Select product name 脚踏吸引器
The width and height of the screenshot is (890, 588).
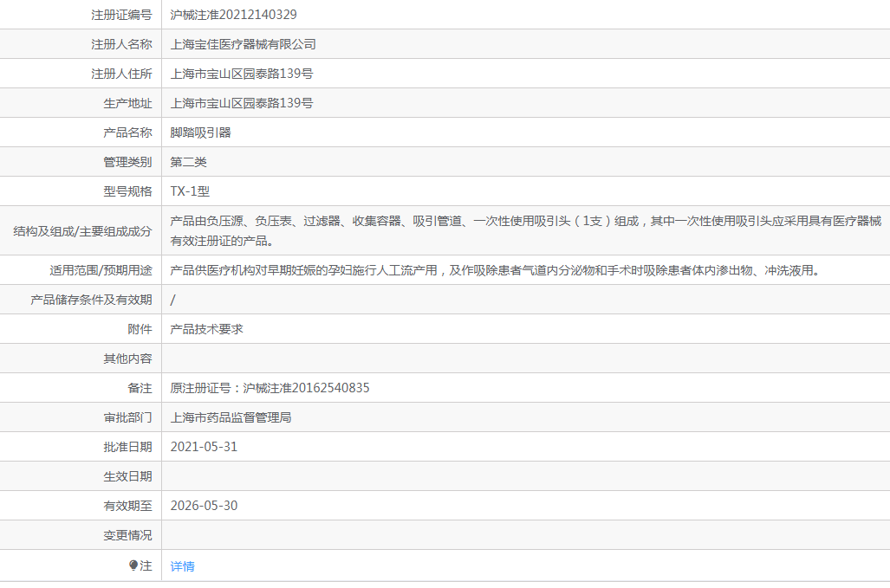[200, 132]
